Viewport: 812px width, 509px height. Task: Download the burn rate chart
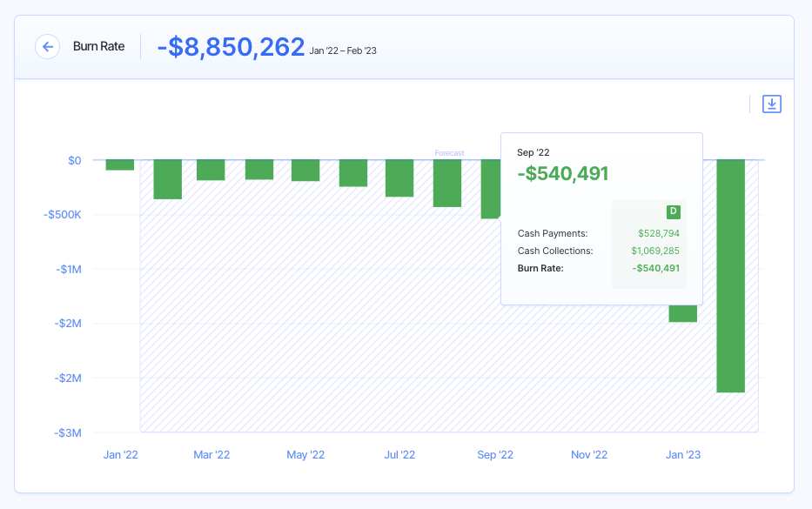click(x=771, y=104)
